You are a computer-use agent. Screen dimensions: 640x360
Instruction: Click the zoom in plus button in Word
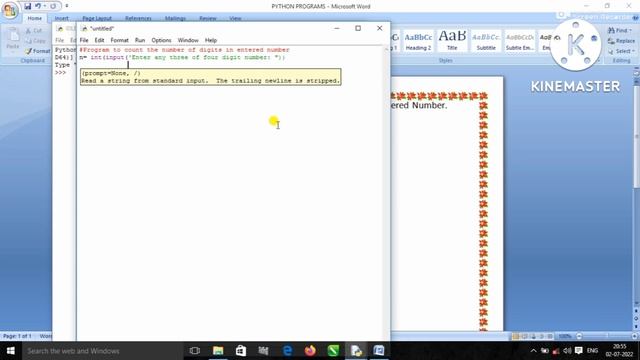point(634,336)
